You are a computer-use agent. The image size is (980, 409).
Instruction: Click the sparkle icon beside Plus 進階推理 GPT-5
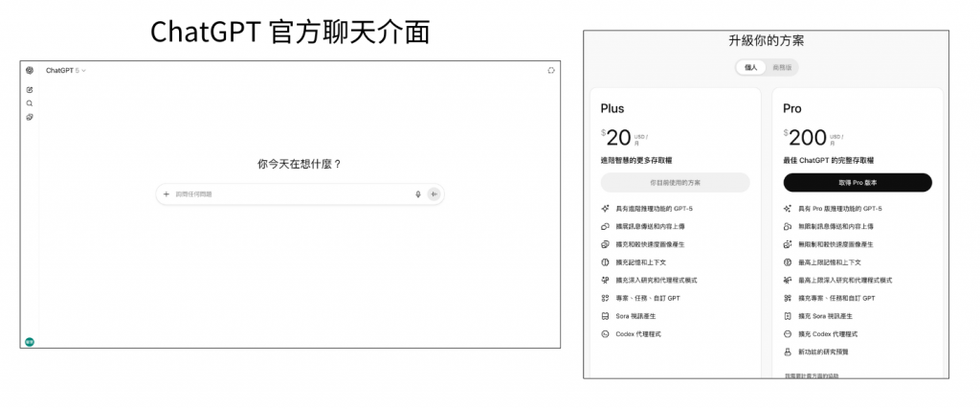(605, 208)
